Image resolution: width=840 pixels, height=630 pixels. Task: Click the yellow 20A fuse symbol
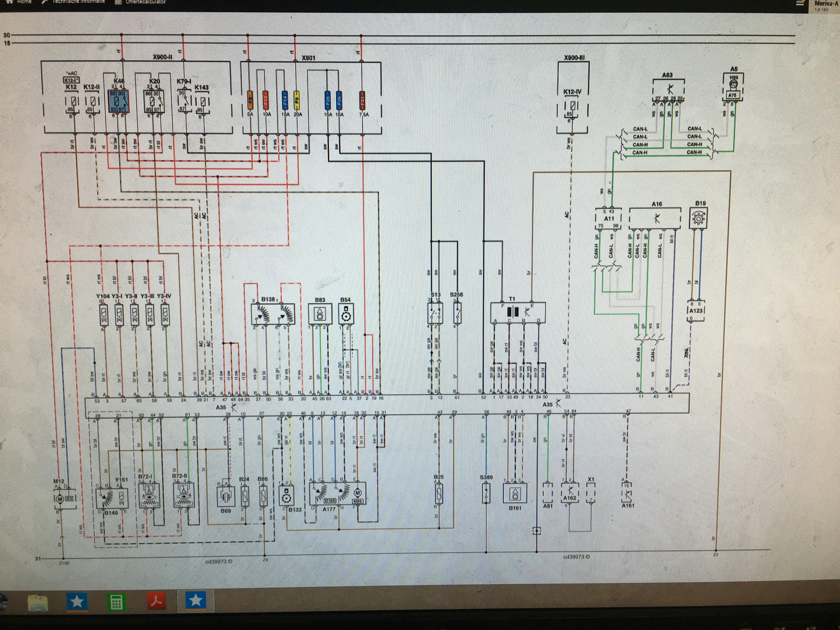click(x=297, y=100)
